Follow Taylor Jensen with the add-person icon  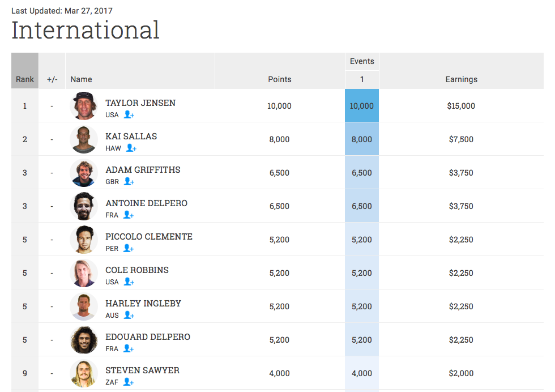tap(129, 115)
